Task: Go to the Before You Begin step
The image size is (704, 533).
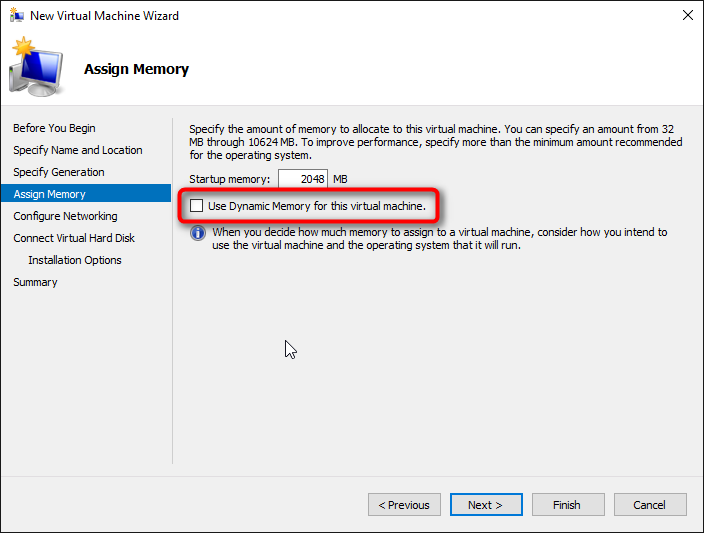Action: tap(54, 128)
